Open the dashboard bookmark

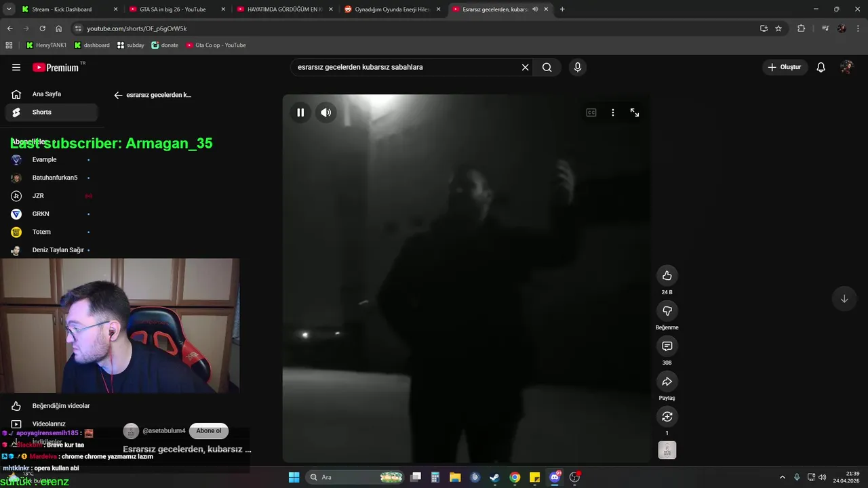point(92,45)
